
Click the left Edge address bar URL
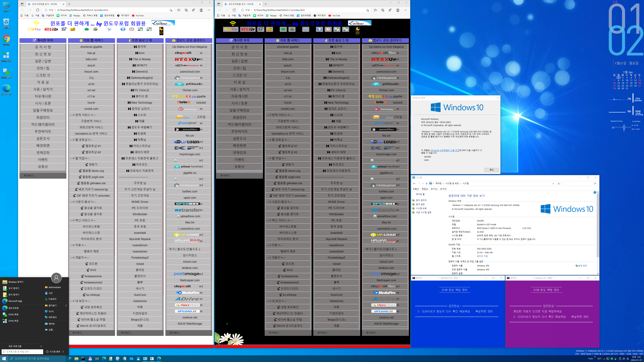(x=83, y=10)
